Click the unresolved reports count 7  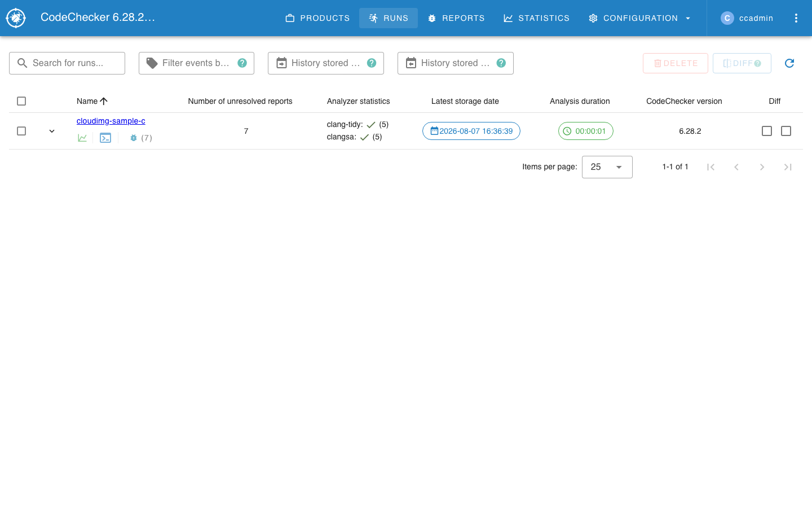246,131
